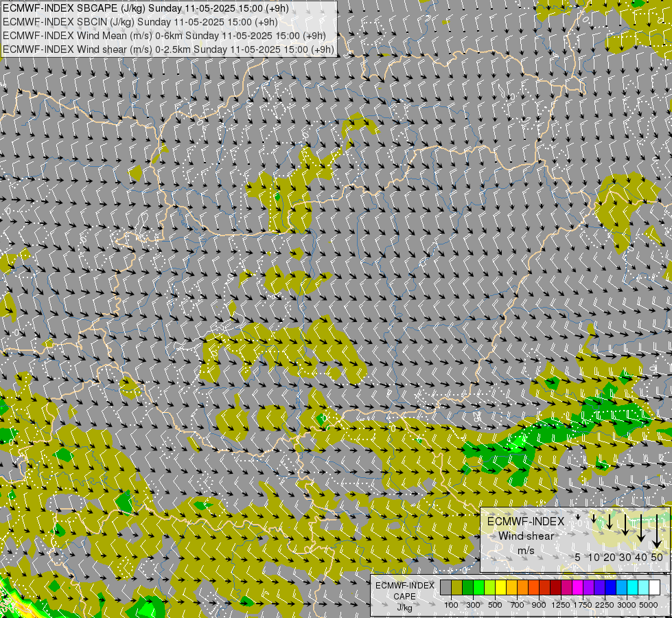Click the 300 tick label on CAPE scale
This screenshot has height=618, width=672.
[473, 605]
